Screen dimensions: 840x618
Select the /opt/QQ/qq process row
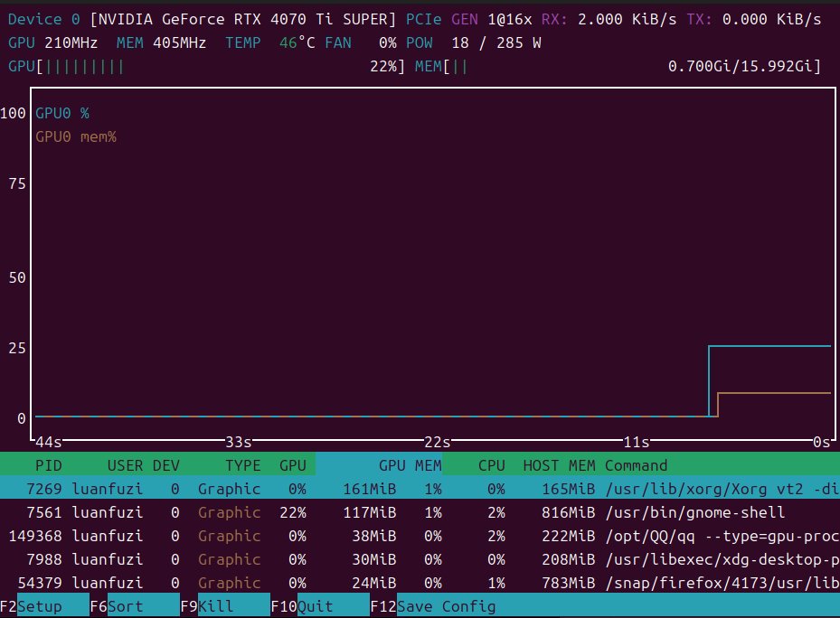point(420,536)
